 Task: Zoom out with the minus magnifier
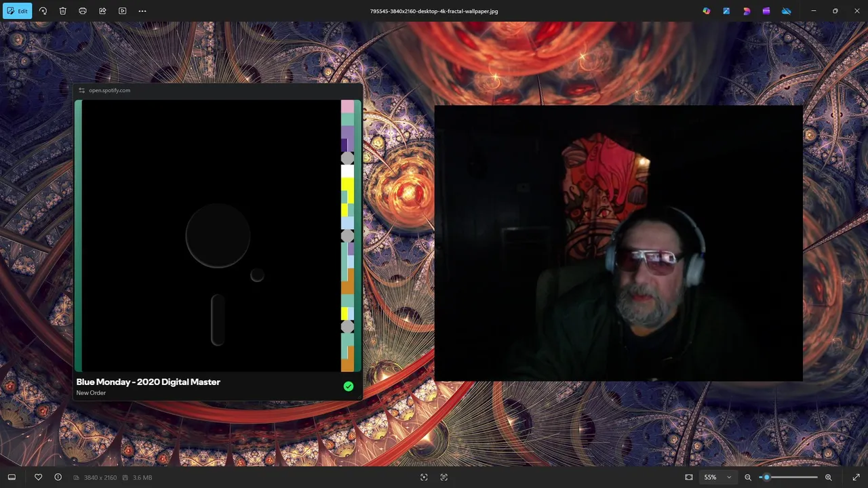(x=748, y=477)
